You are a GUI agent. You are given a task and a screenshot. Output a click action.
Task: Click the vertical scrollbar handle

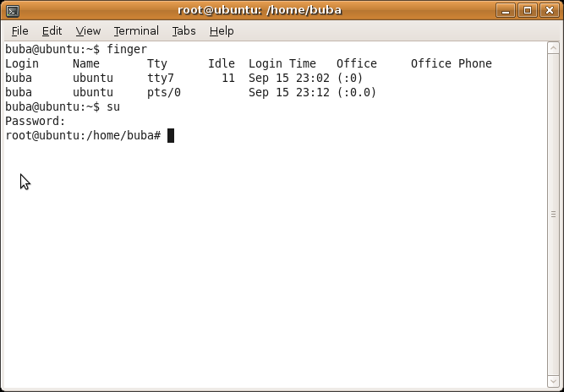pos(553,215)
